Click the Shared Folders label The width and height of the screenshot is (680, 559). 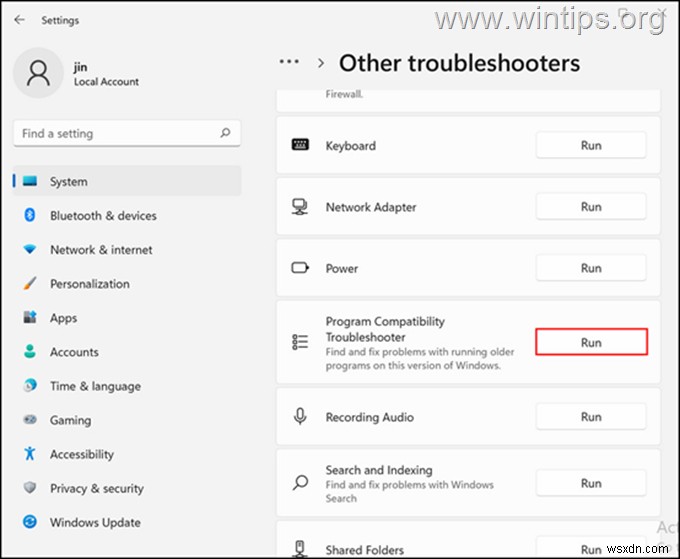coord(364,549)
